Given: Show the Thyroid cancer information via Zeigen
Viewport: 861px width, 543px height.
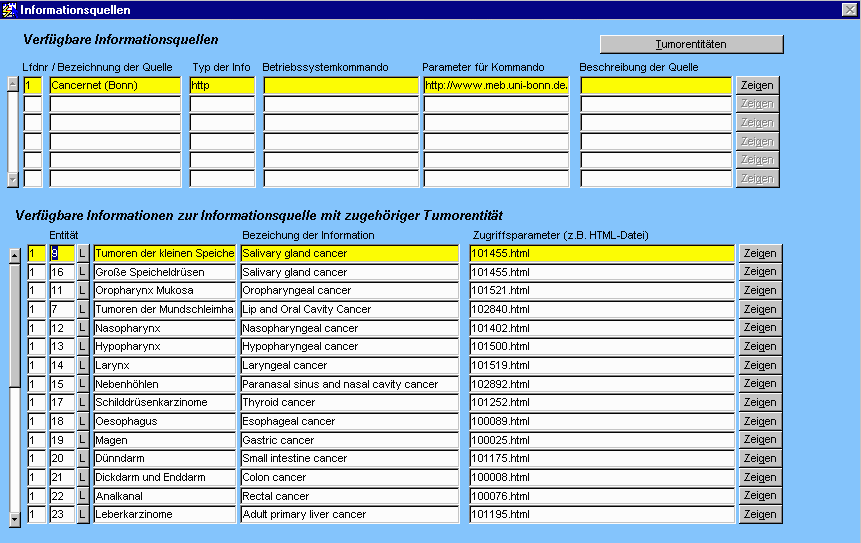Looking at the screenshot, I should [759, 402].
